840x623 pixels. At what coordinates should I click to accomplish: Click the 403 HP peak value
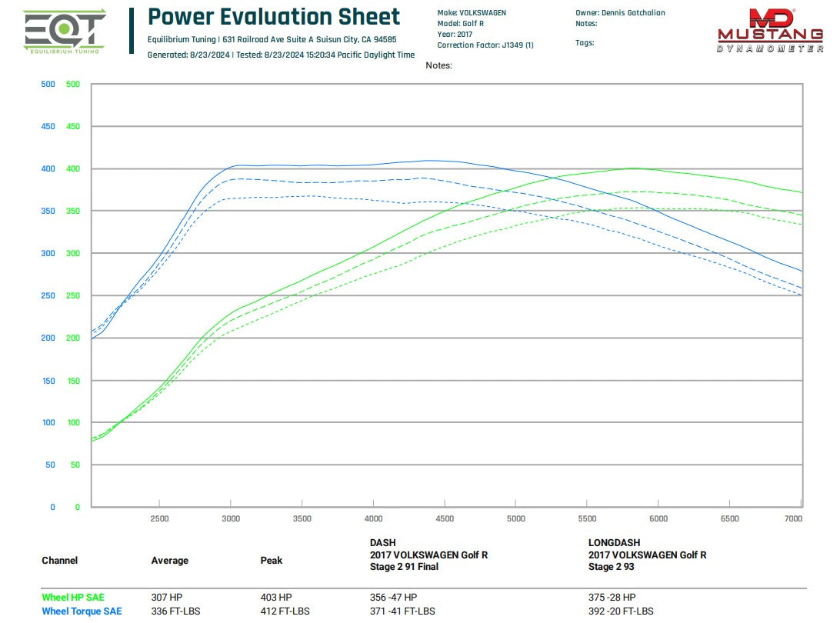[x=278, y=597]
